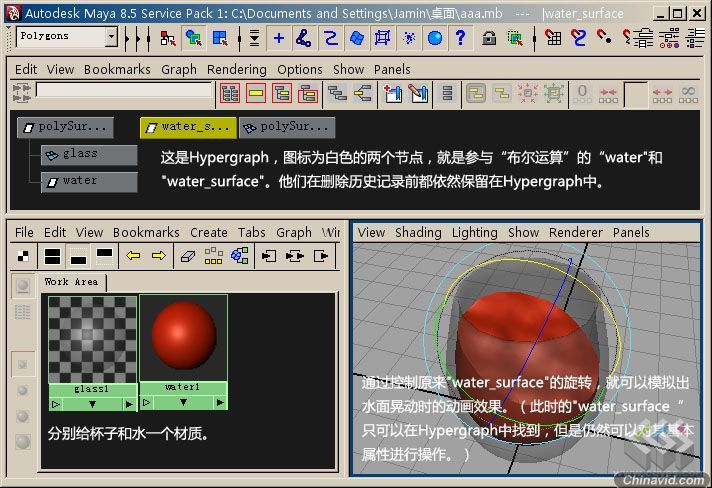
Task: Show Scene Hierarchy in Hypergraph
Action: (337, 93)
